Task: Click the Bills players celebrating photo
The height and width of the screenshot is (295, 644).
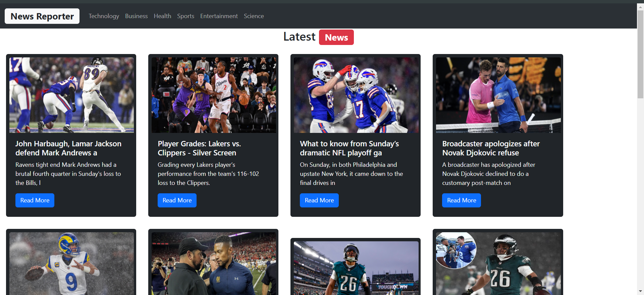Action: pos(356,95)
